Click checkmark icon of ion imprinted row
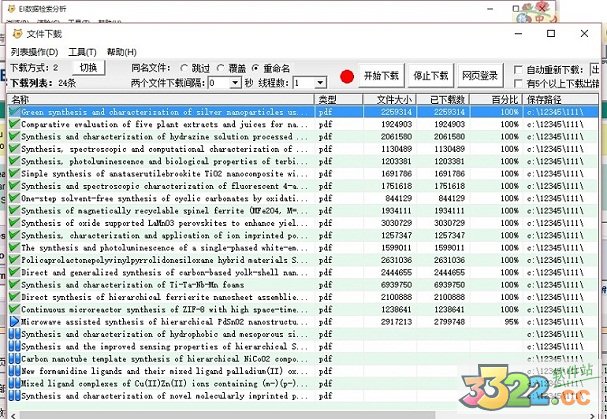Viewport: 607px width, 419px height. 14,235
